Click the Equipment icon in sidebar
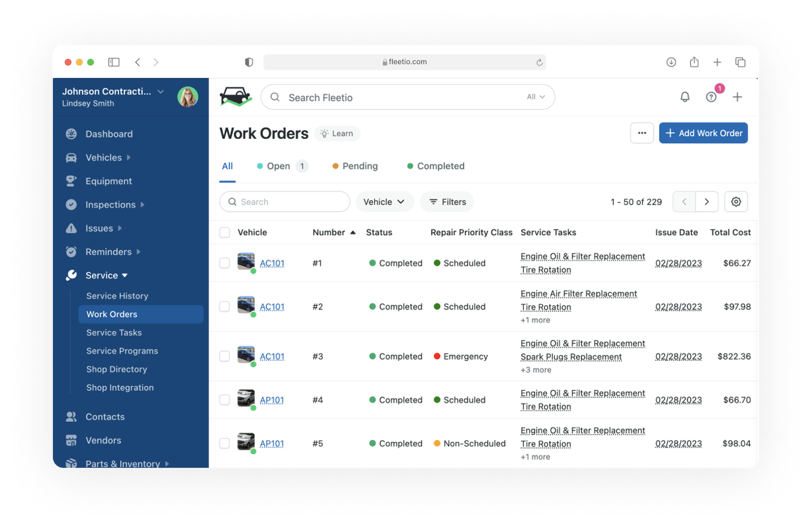Image resolution: width=812 pixels, height=526 pixels. coord(71,181)
